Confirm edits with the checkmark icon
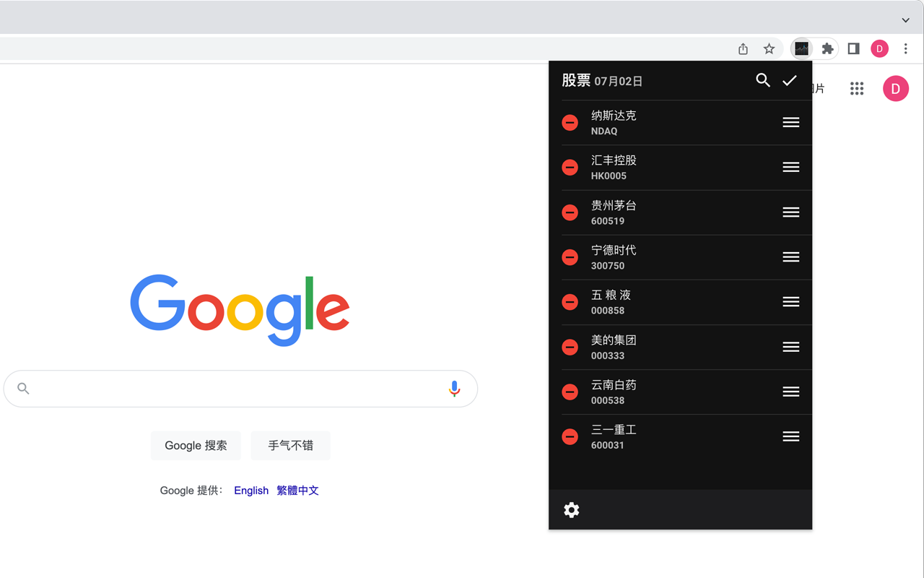 click(790, 80)
